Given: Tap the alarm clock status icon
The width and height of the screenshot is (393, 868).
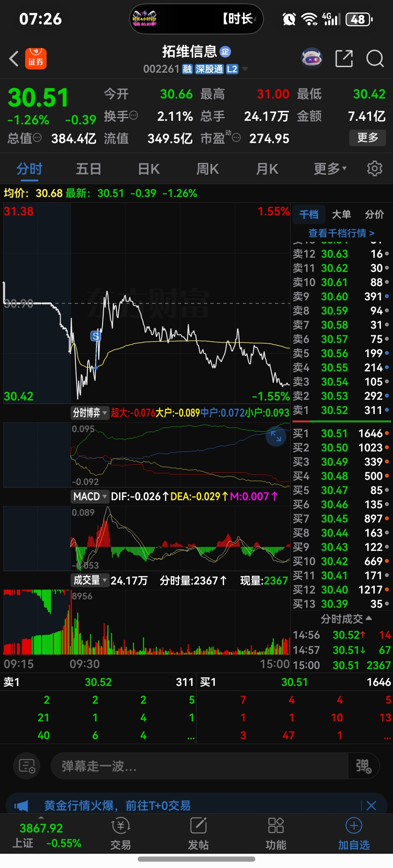Looking at the screenshot, I should point(289,19).
